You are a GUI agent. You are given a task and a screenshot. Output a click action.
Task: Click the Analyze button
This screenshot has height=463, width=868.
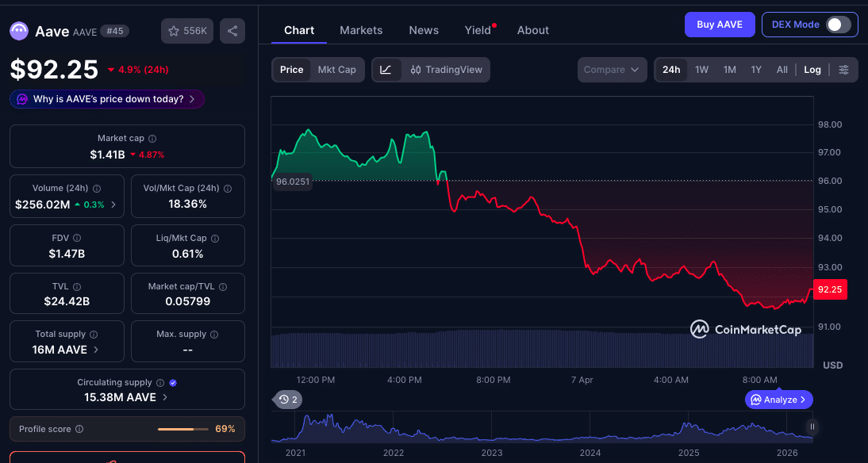779,400
